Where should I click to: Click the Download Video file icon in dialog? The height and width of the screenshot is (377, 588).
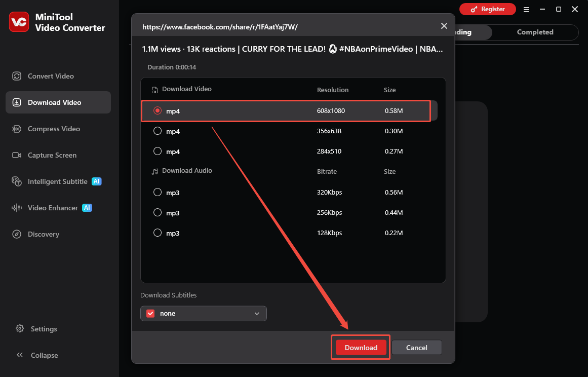[154, 90]
